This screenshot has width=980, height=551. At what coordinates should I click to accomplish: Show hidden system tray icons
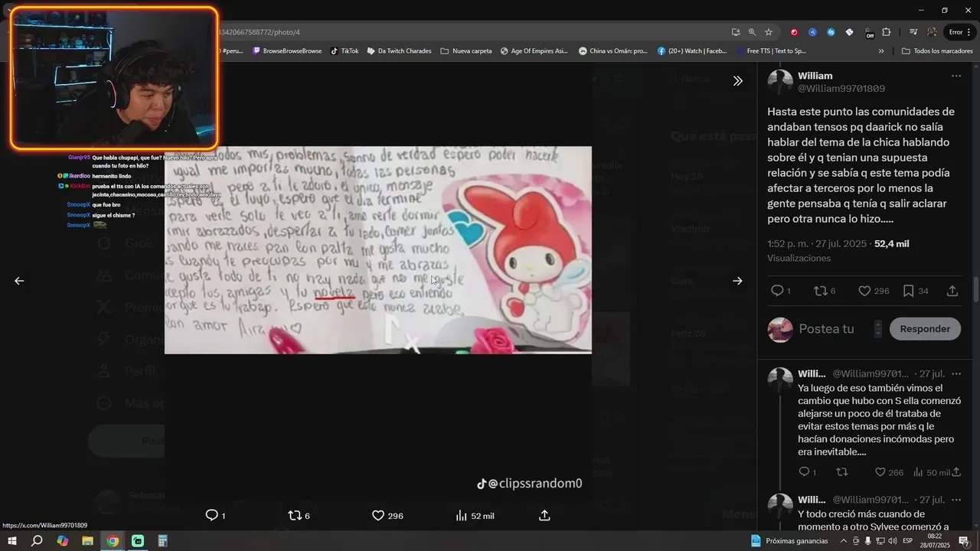843,541
